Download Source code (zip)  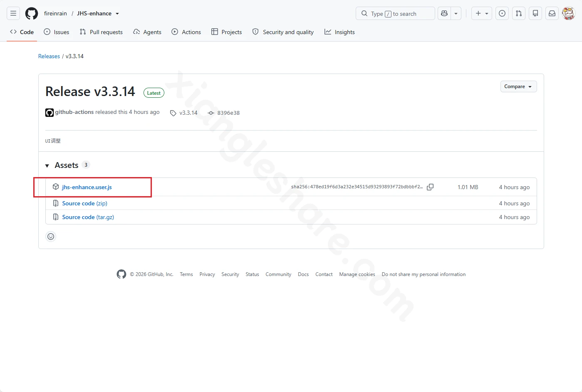coord(85,203)
